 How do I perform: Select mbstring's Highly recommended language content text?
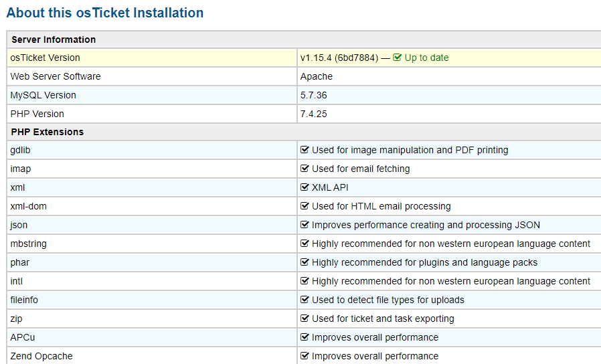pyautogui.click(x=451, y=244)
